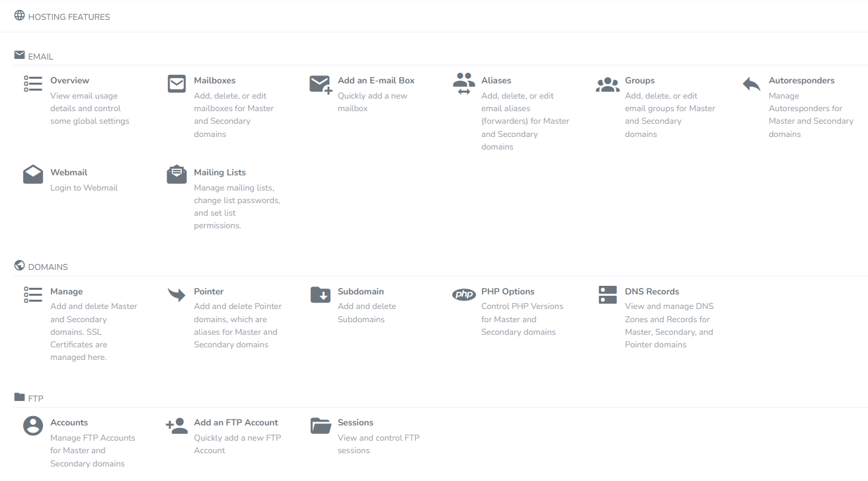
Task: Open Aliases via its arrows icon
Action: tap(463, 83)
